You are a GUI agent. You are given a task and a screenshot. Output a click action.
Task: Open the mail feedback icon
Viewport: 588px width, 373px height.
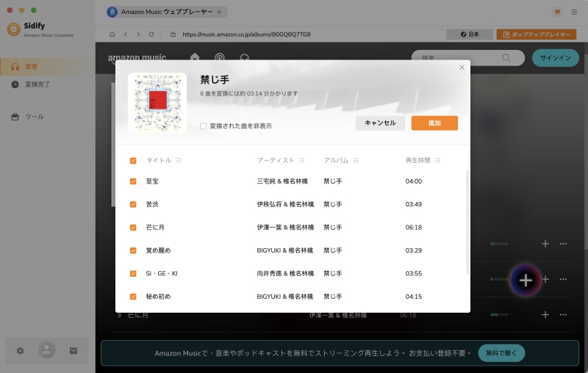click(x=73, y=351)
